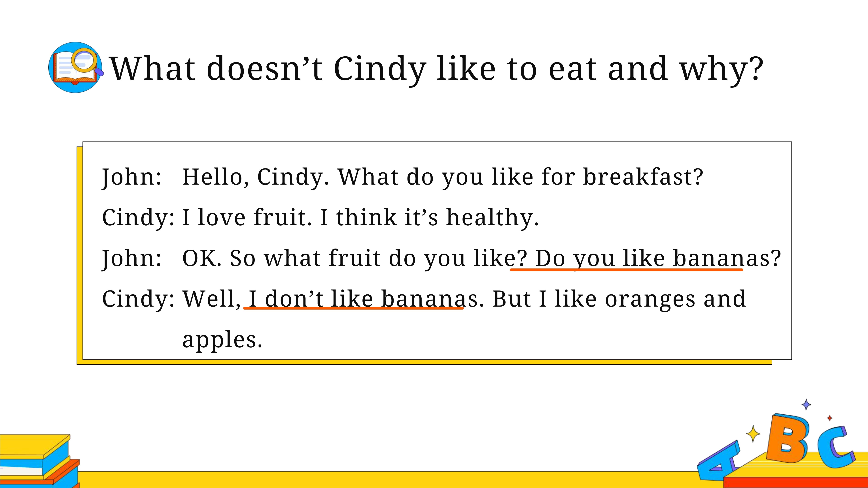
Task: Click the yellow bar along the bottom
Action: point(387,480)
